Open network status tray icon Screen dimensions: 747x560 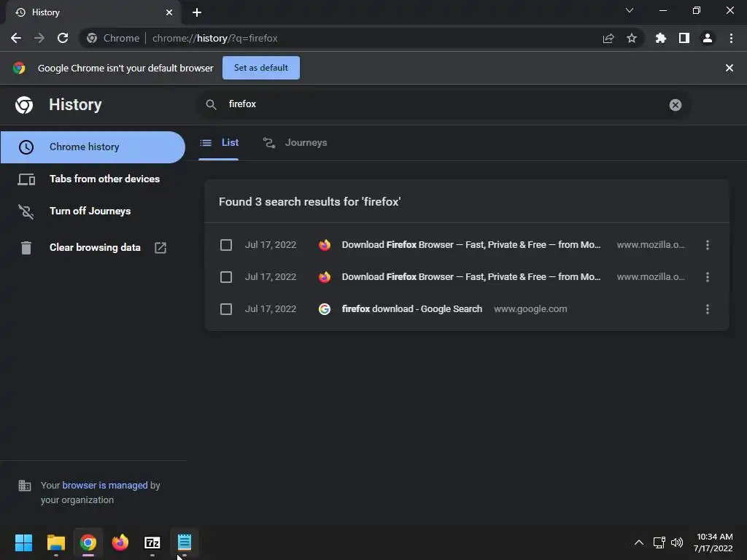click(659, 542)
